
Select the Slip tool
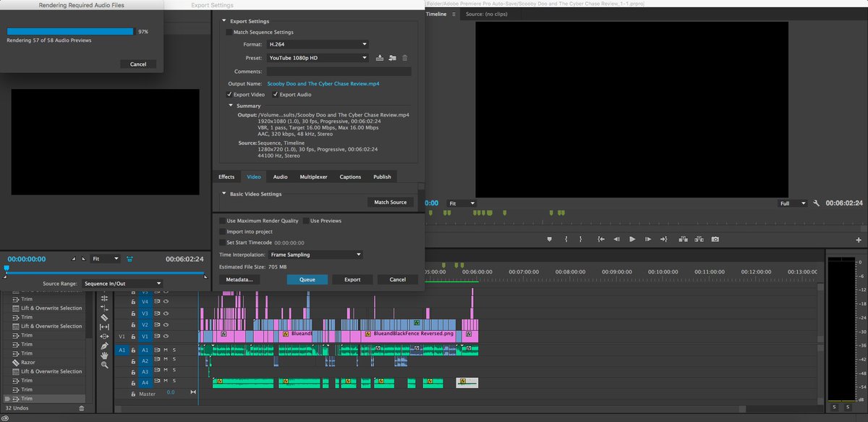click(104, 327)
